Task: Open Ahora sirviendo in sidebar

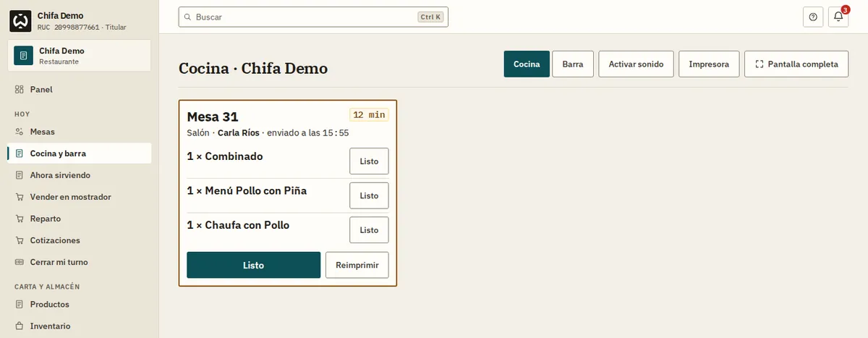Action: [x=79, y=175]
